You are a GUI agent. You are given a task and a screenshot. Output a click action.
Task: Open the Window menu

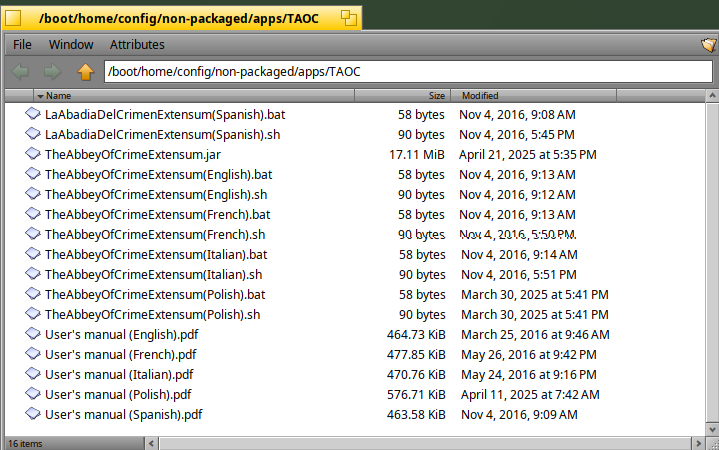tap(71, 44)
